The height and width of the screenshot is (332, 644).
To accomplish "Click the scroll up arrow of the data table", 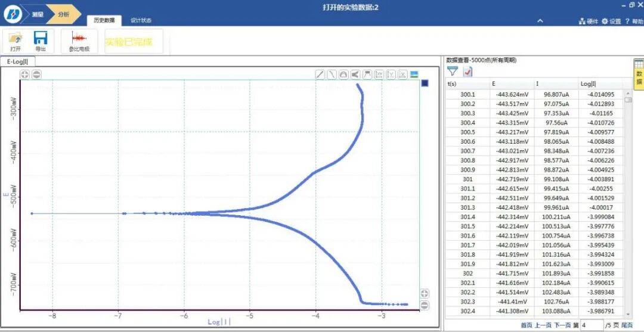I will click(x=628, y=93).
